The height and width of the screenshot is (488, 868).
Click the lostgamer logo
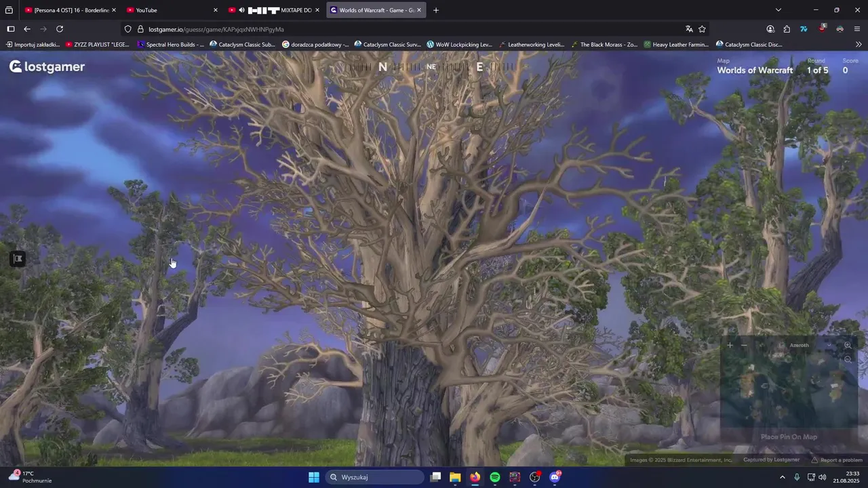pos(47,66)
